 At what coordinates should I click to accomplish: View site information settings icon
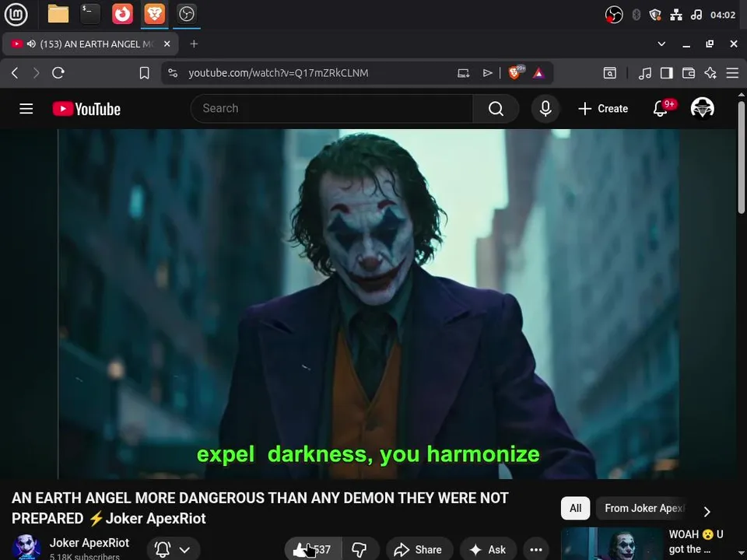tap(173, 73)
